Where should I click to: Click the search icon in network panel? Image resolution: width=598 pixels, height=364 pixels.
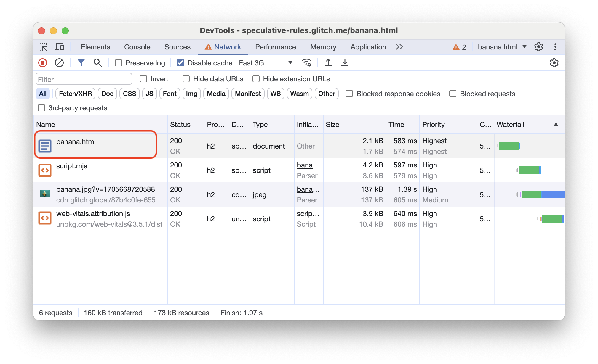coord(97,63)
